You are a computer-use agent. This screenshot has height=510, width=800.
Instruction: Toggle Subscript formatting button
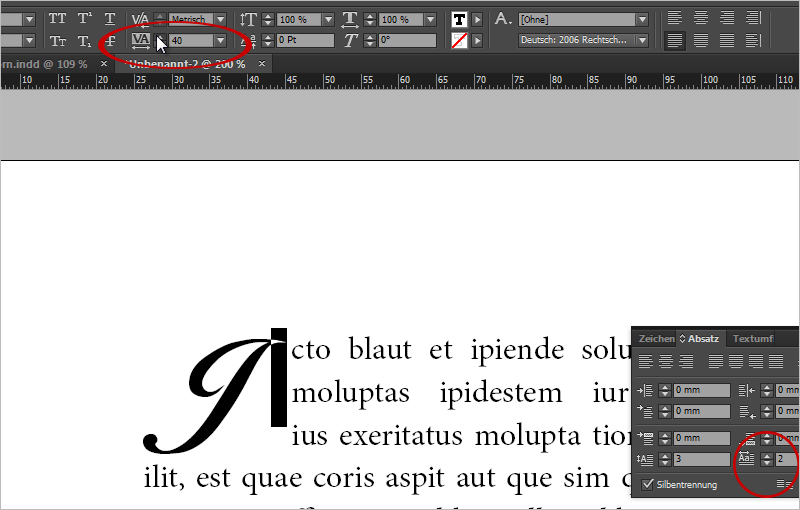[x=84, y=41]
